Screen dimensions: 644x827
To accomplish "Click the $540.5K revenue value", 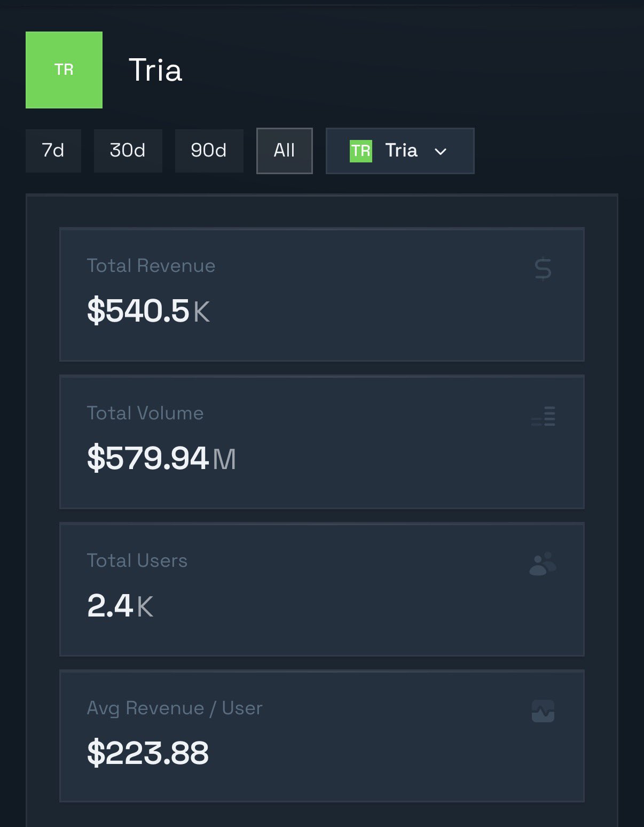I will tap(148, 311).
